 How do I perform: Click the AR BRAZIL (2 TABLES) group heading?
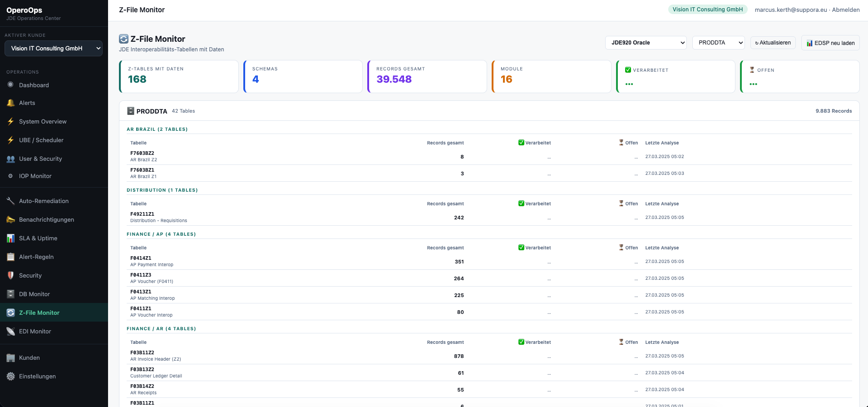coord(157,129)
